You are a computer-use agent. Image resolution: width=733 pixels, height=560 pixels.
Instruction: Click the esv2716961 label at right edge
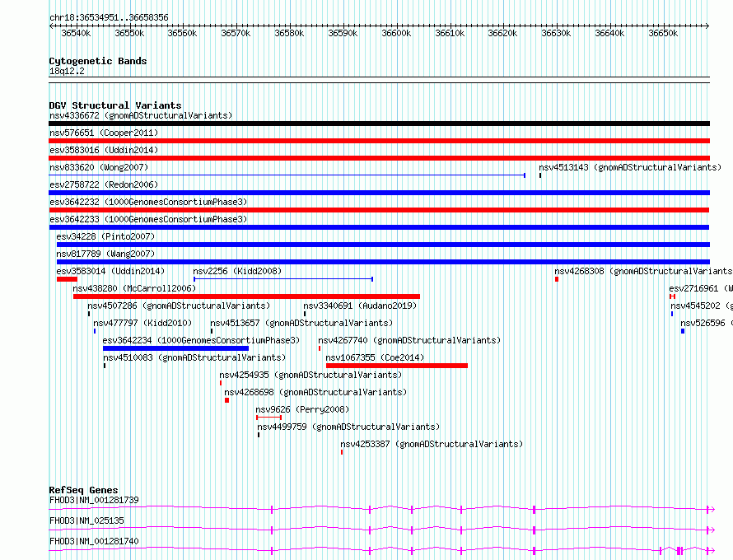click(x=701, y=288)
